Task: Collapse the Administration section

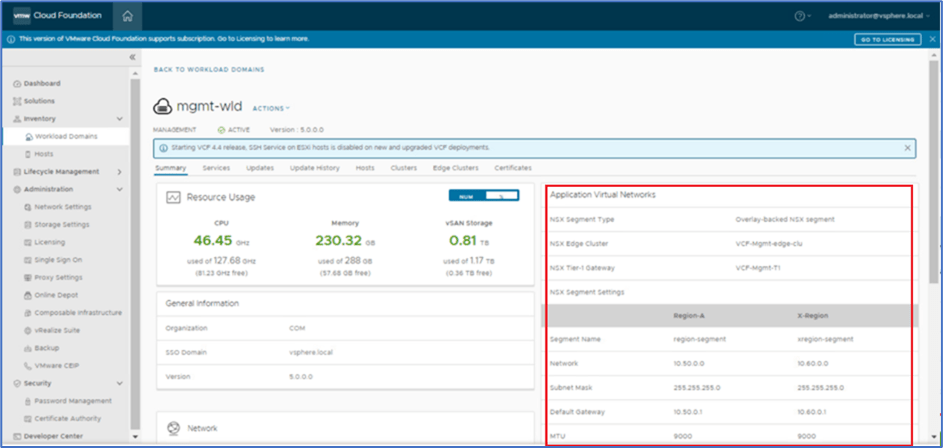Action: (119, 189)
